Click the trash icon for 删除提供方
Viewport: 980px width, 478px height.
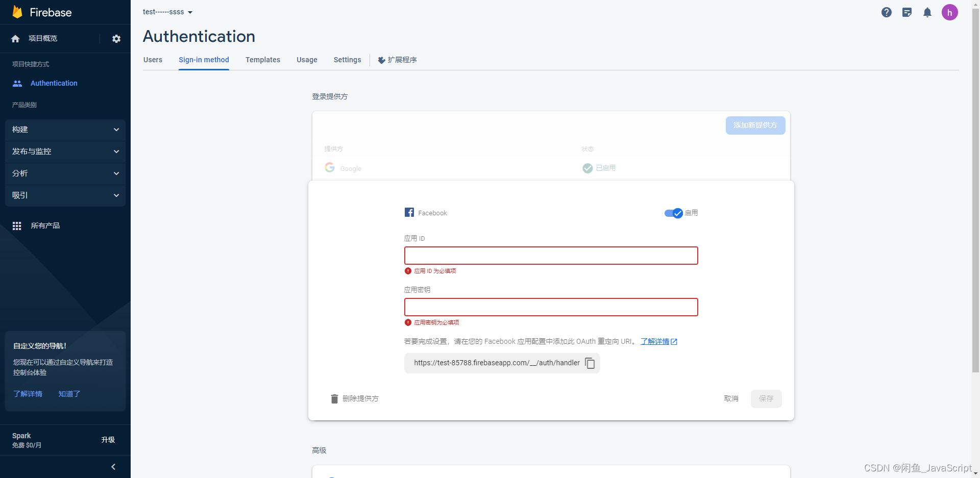tap(334, 399)
